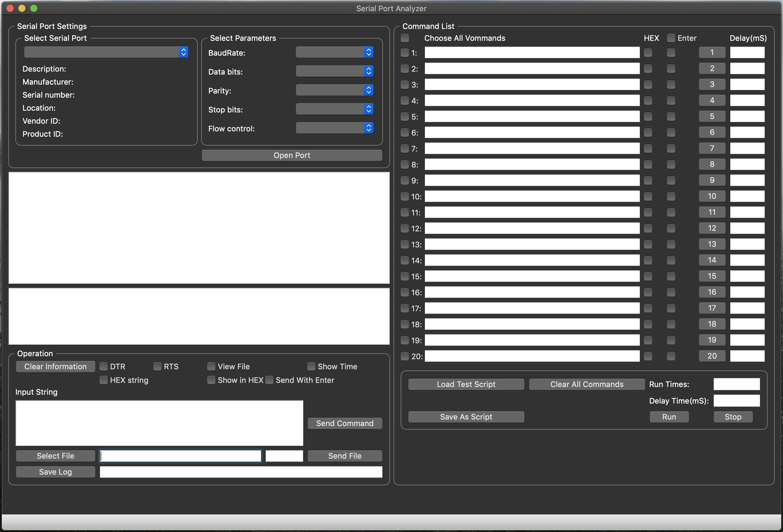Screen dimensions: 783x532
Task: Check the Show Time option
Action: (311, 366)
